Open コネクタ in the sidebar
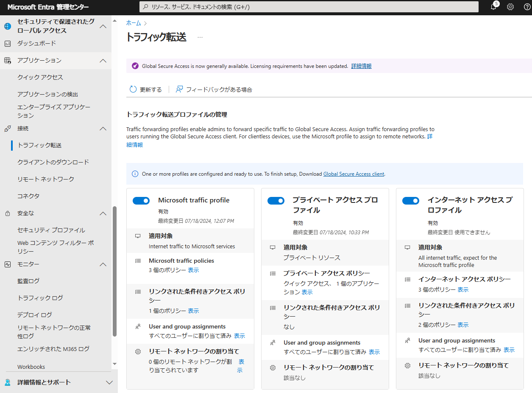Image resolution: width=532 pixels, height=393 pixels. pyautogui.click(x=28, y=196)
